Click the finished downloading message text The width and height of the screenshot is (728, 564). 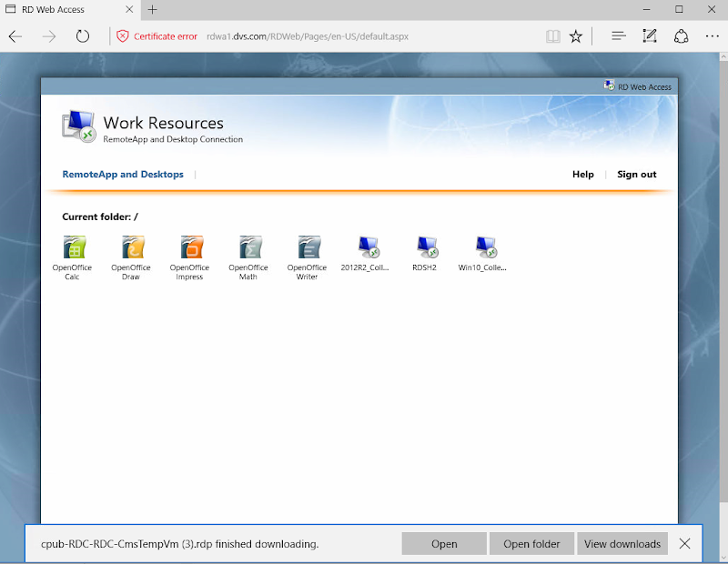click(179, 544)
